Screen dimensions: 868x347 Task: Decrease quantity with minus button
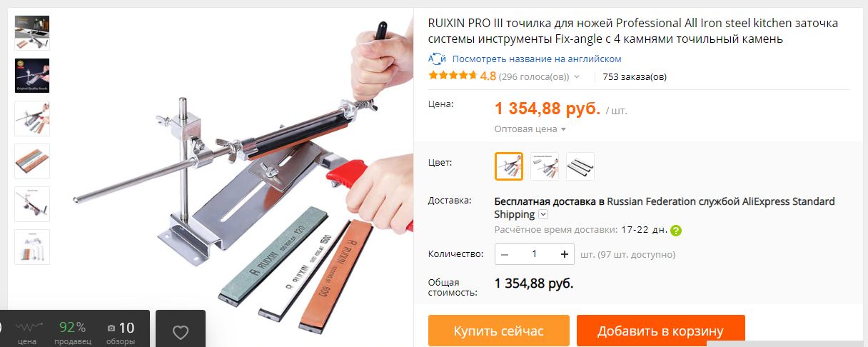pos(505,254)
